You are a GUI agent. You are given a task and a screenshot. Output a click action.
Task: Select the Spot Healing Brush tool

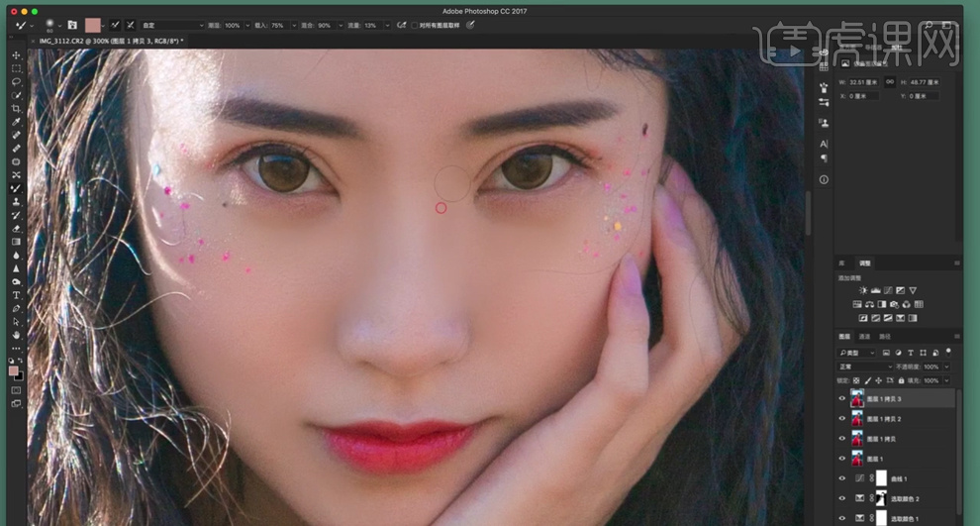coord(16,135)
